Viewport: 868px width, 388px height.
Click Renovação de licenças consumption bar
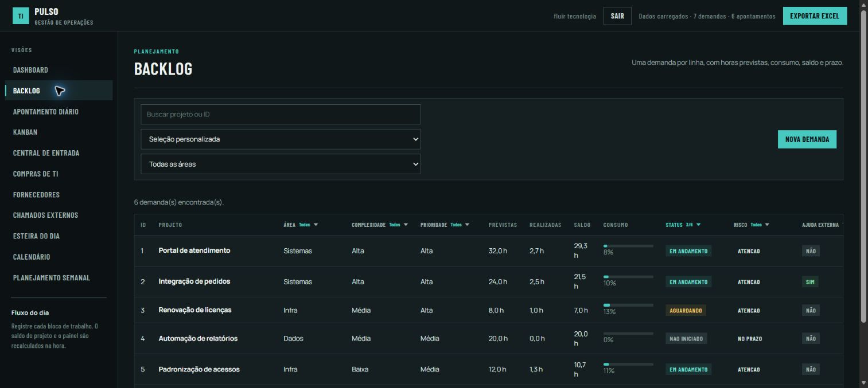[628, 305]
